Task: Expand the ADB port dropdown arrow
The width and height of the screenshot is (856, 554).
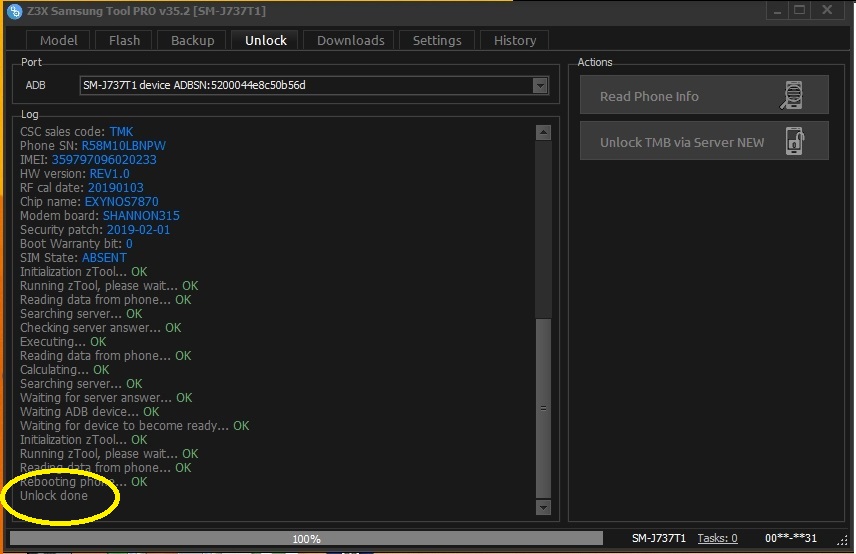Action: (x=540, y=85)
